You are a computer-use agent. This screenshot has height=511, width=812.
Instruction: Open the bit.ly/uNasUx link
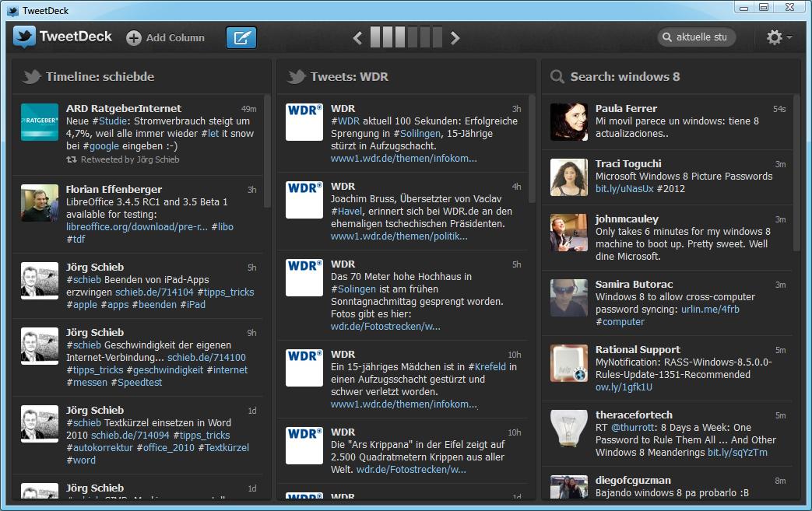click(624, 189)
